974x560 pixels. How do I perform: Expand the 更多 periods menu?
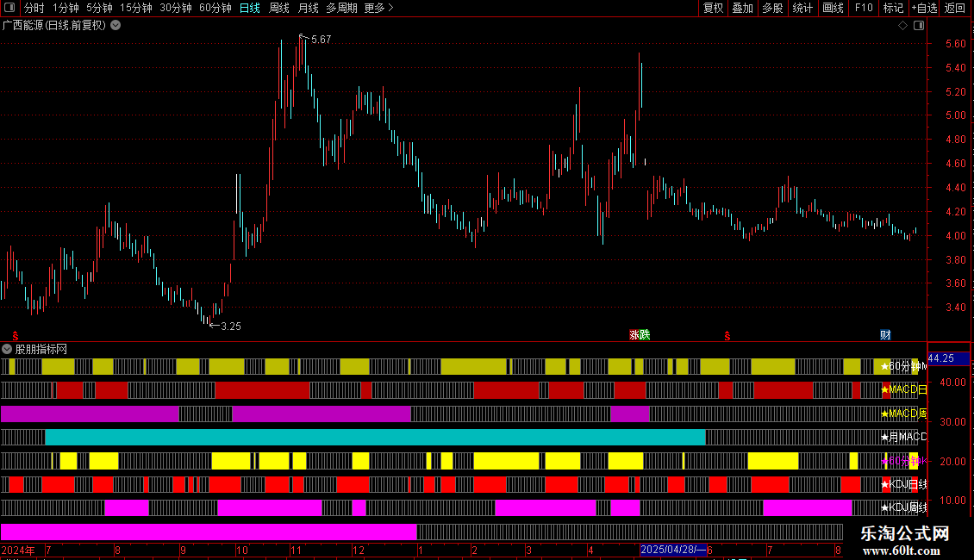coord(378,8)
